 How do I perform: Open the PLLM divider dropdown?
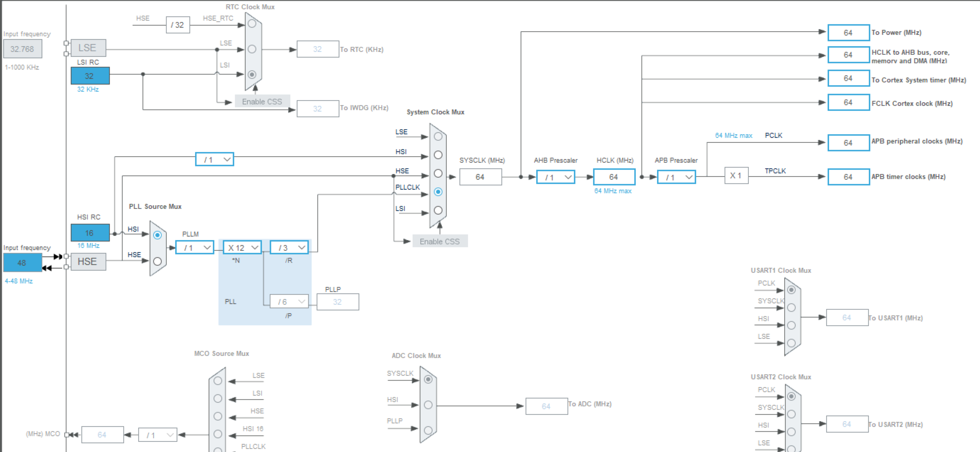195,248
